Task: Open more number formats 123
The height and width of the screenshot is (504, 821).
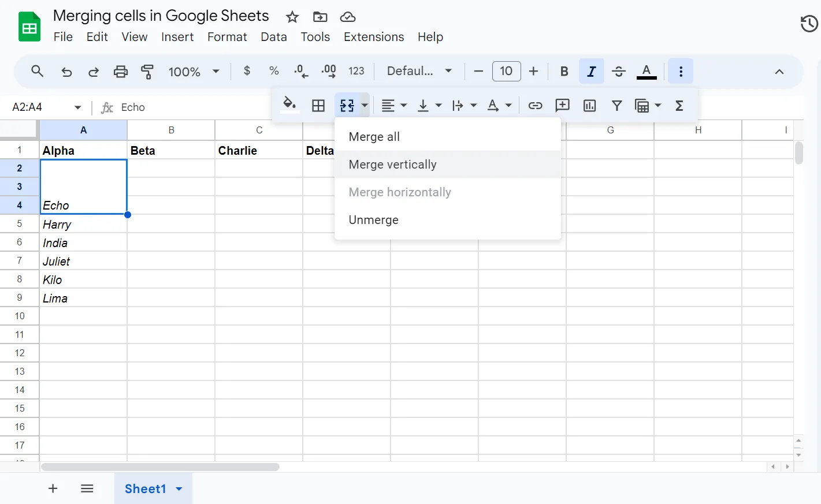Action: pos(356,71)
